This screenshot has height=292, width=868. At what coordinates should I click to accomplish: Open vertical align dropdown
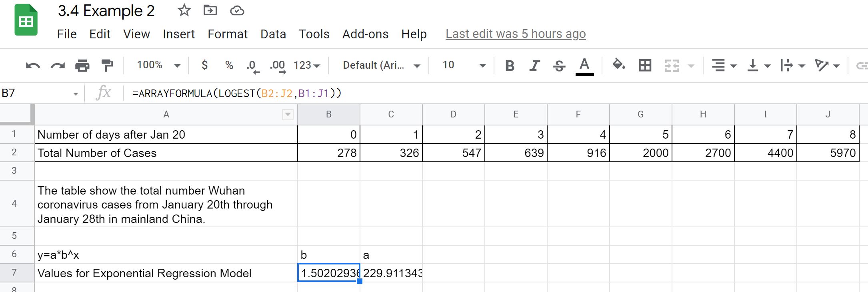click(758, 66)
